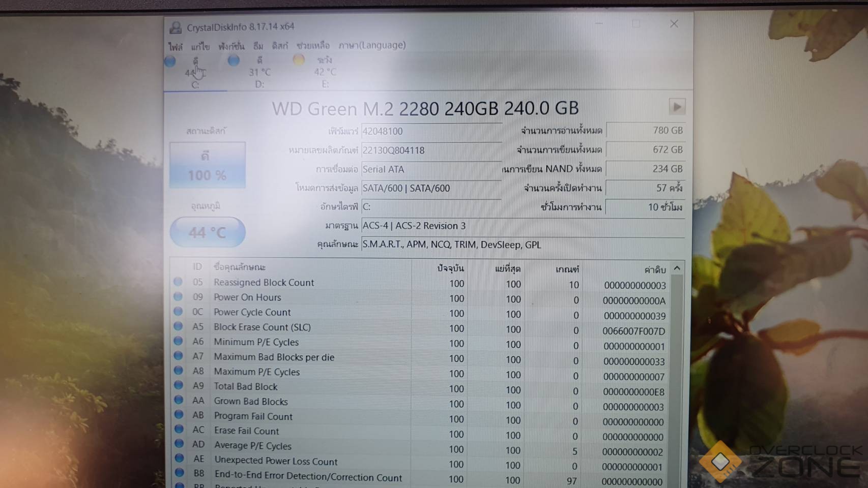868x488 pixels.
Task: Select the Power Cycle Count attribute name
Action: click(x=252, y=312)
